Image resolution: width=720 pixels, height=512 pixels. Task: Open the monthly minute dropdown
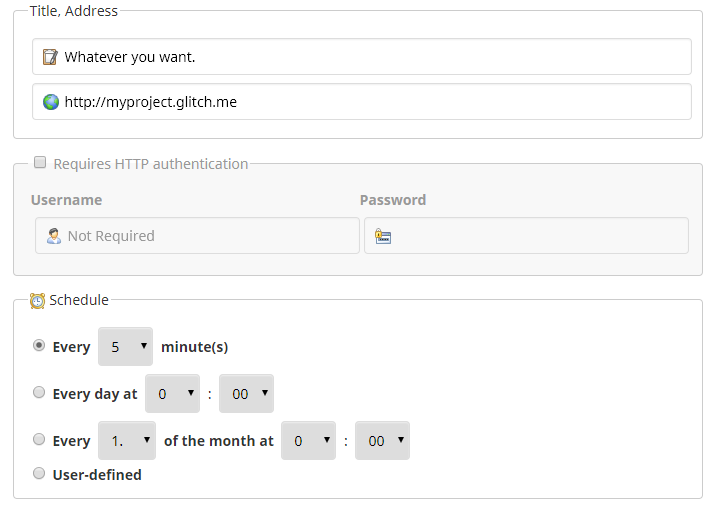click(382, 441)
